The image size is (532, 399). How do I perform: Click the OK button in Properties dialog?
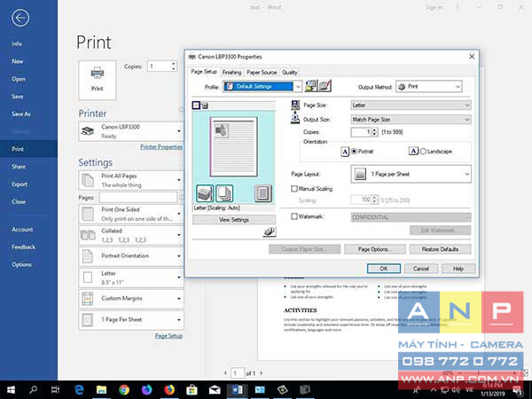click(384, 269)
